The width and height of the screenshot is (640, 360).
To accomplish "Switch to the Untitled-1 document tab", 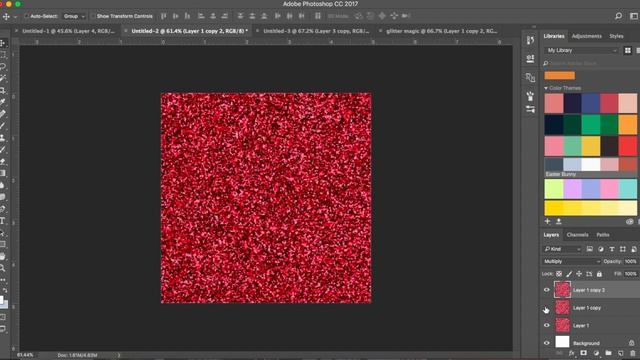I will click(69, 31).
